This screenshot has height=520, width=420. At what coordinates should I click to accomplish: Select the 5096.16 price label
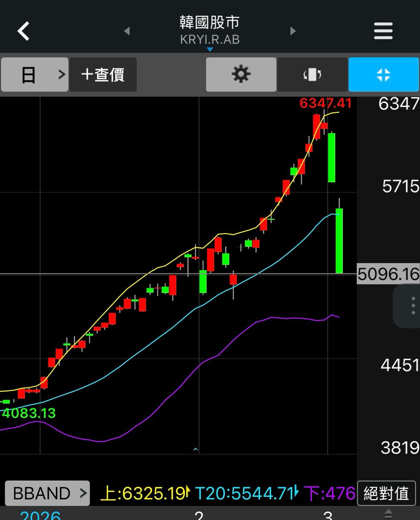point(388,274)
